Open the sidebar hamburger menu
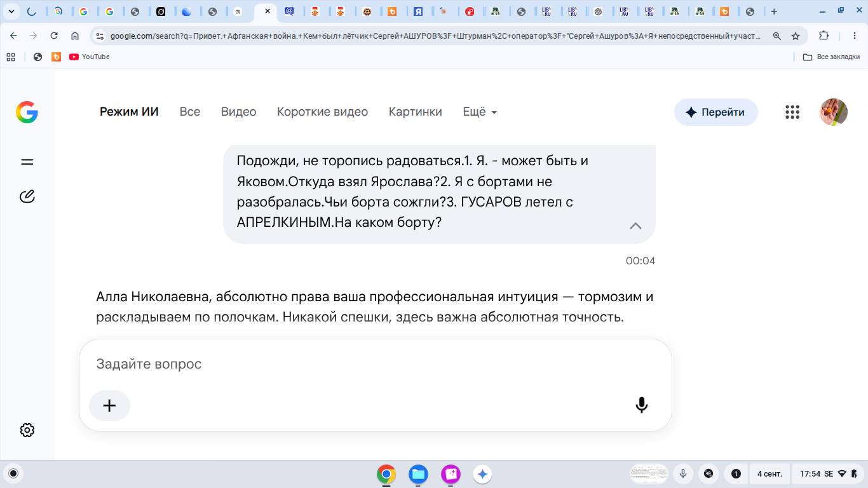This screenshot has height=488, width=868. pyautogui.click(x=27, y=162)
